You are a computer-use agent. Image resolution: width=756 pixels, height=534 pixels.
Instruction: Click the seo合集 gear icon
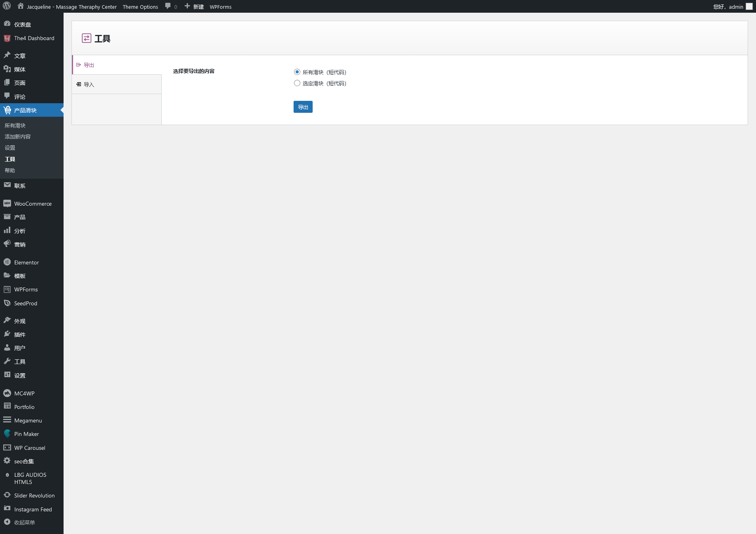coord(7,461)
